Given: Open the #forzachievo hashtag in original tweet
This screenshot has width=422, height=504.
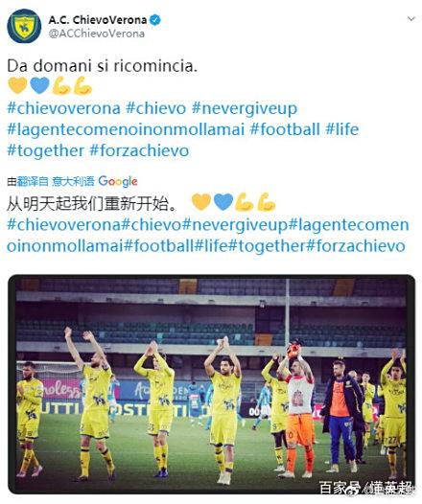Looking at the screenshot, I should pos(139,150).
